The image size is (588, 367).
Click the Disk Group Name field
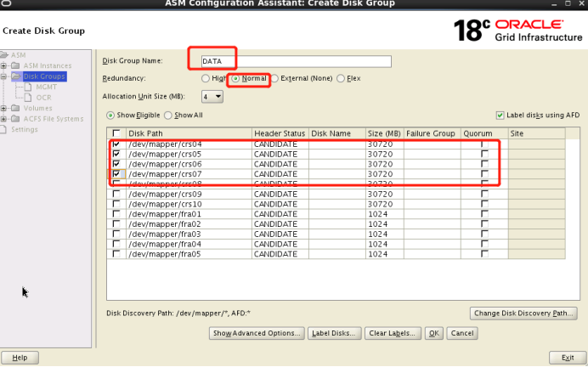296,61
